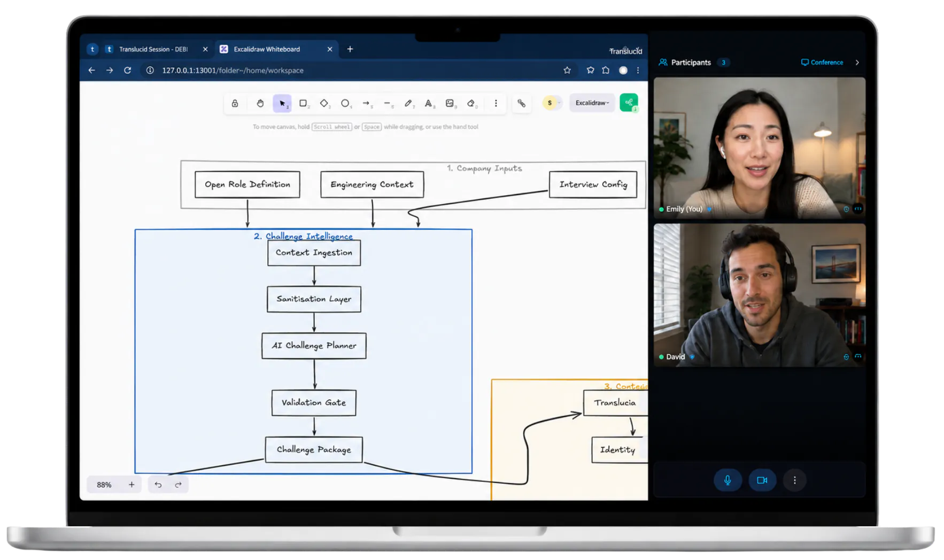Select Emily's video thumbnail
944x560 pixels.
pyautogui.click(x=760, y=148)
